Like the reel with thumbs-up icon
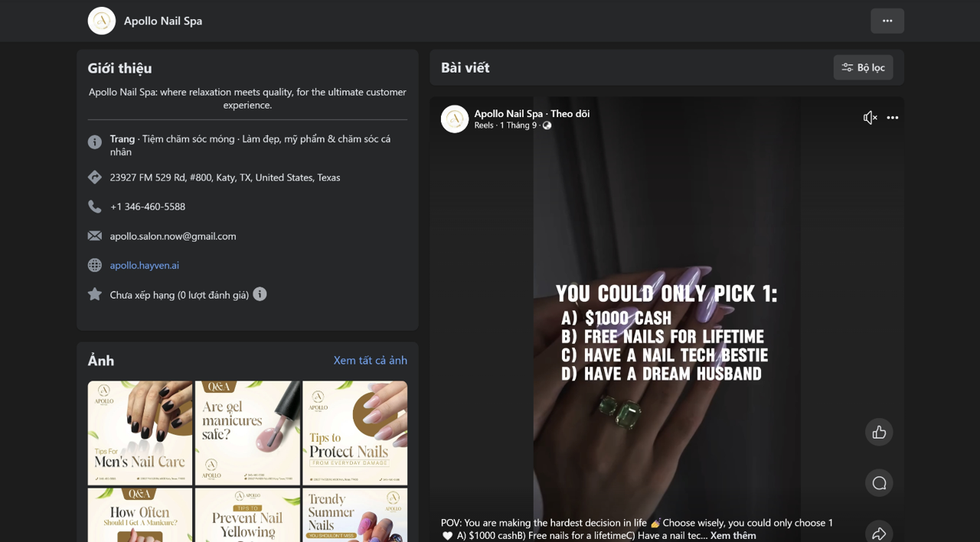Screen dimensions: 980x542 click(879, 433)
